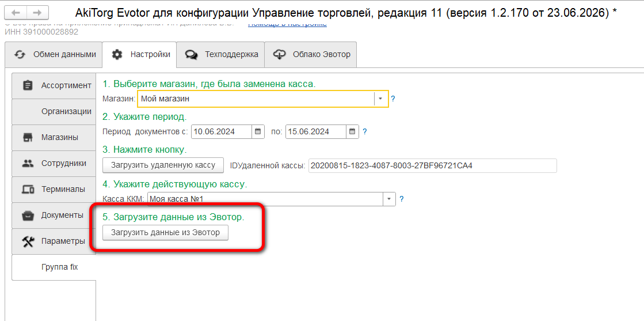Click the store icon beside Магазины

28,138
